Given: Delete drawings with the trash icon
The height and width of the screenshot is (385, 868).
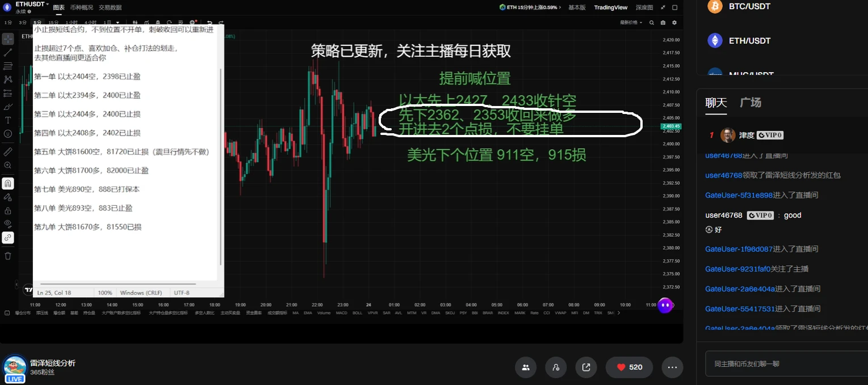Looking at the screenshot, I should point(8,256).
